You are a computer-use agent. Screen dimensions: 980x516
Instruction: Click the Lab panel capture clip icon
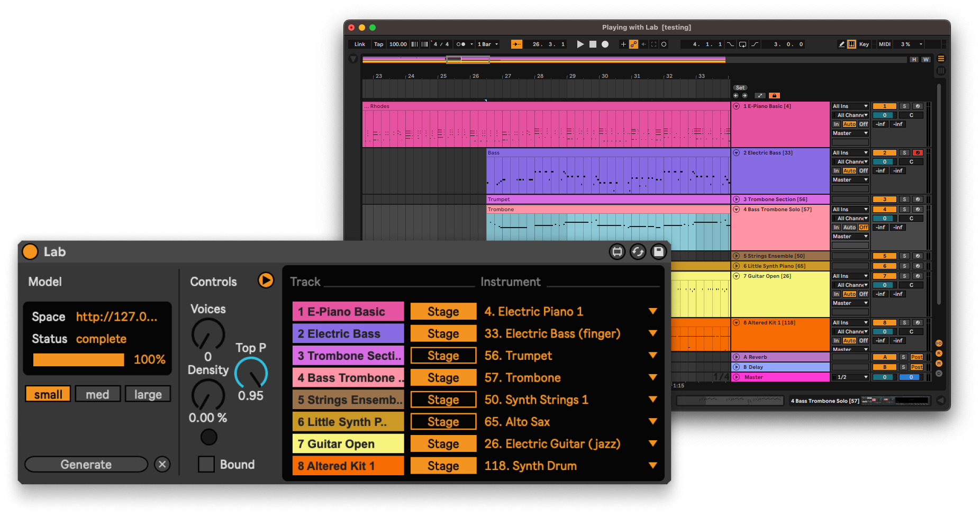click(x=617, y=252)
